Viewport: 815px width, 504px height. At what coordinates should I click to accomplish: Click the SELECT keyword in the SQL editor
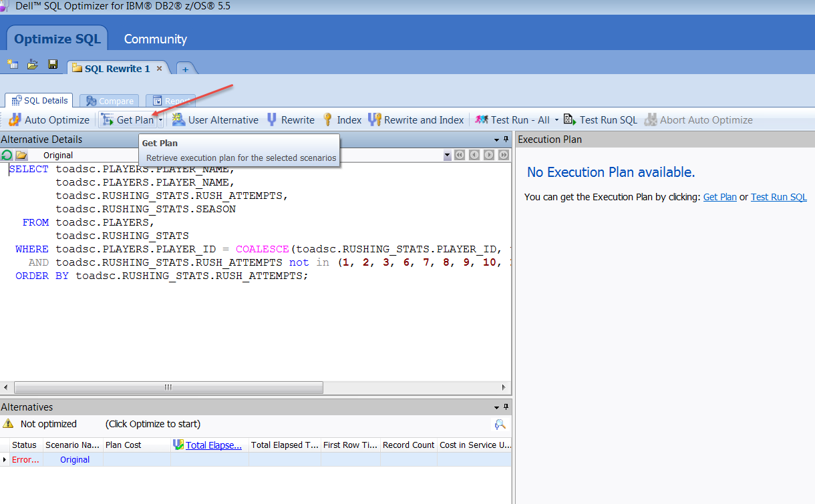click(x=29, y=169)
